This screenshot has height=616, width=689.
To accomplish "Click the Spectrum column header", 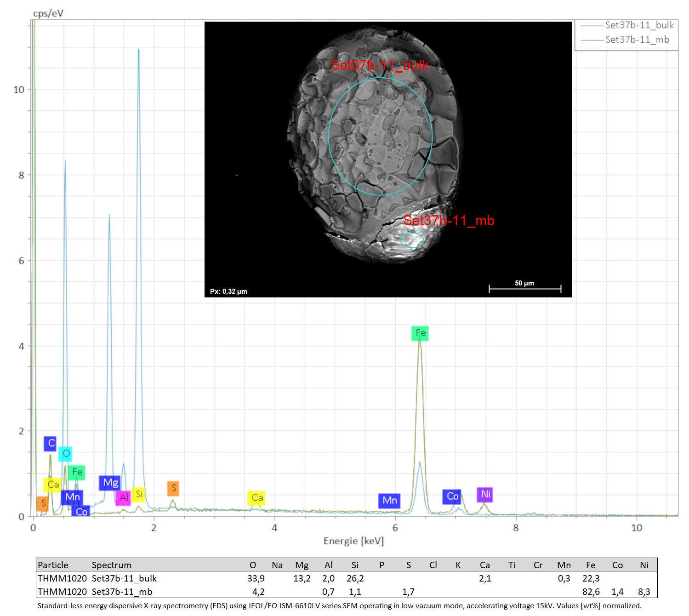I will (x=111, y=565).
